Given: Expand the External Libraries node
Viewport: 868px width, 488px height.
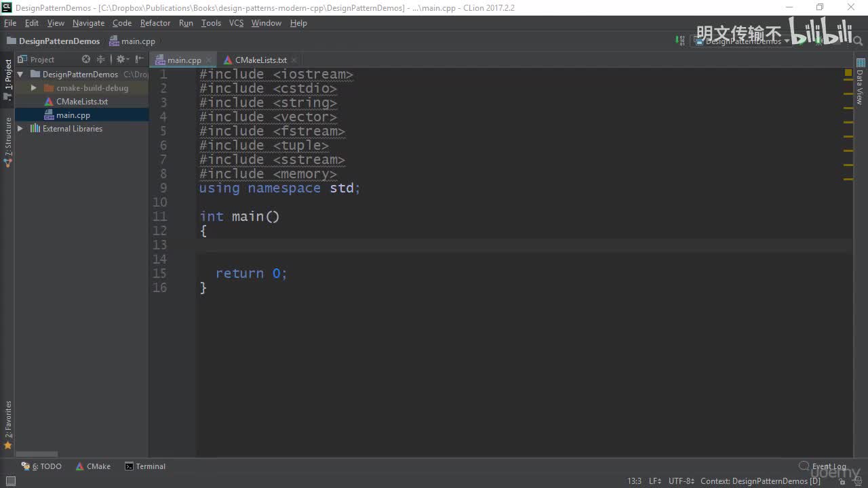Looking at the screenshot, I should click(x=20, y=129).
